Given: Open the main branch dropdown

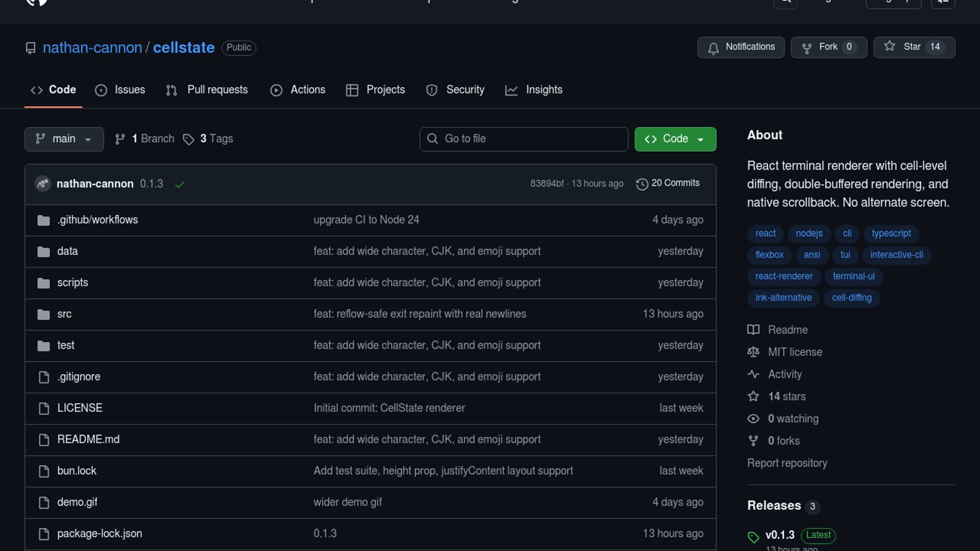Looking at the screenshot, I should pyautogui.click(x=64, y=139).
